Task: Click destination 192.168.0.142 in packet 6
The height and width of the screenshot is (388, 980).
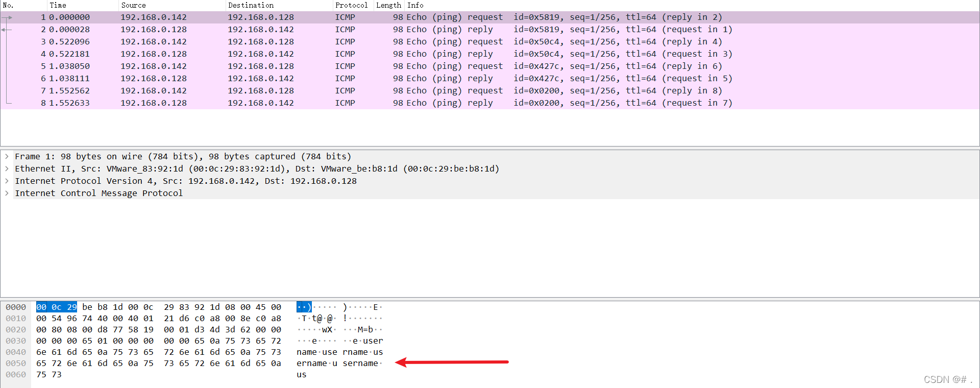Action: point(261,78)
